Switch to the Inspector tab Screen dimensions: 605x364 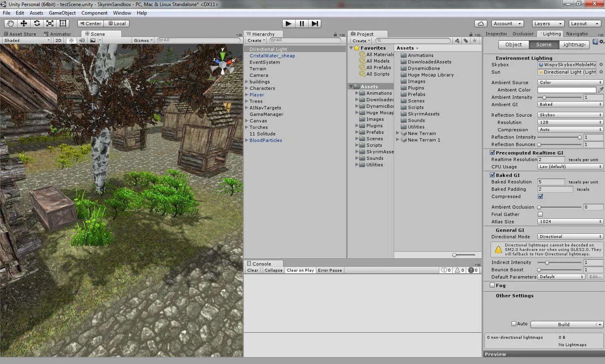pyautogui.click(x=496, y=34)
